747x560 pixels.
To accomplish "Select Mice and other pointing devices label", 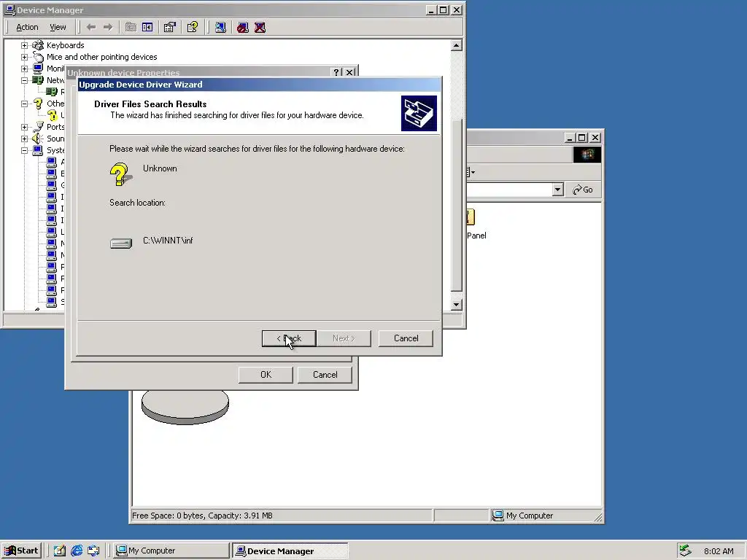I will (x=102, y=57).
